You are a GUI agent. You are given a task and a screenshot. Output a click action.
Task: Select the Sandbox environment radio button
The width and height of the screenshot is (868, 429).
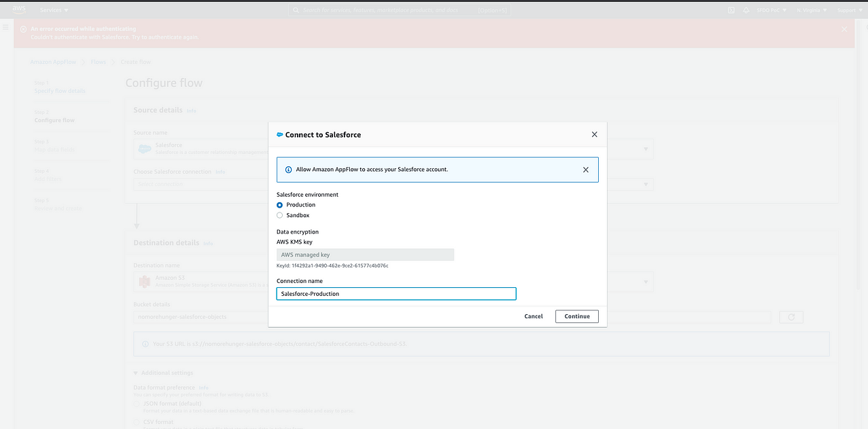tap(280, 215)
